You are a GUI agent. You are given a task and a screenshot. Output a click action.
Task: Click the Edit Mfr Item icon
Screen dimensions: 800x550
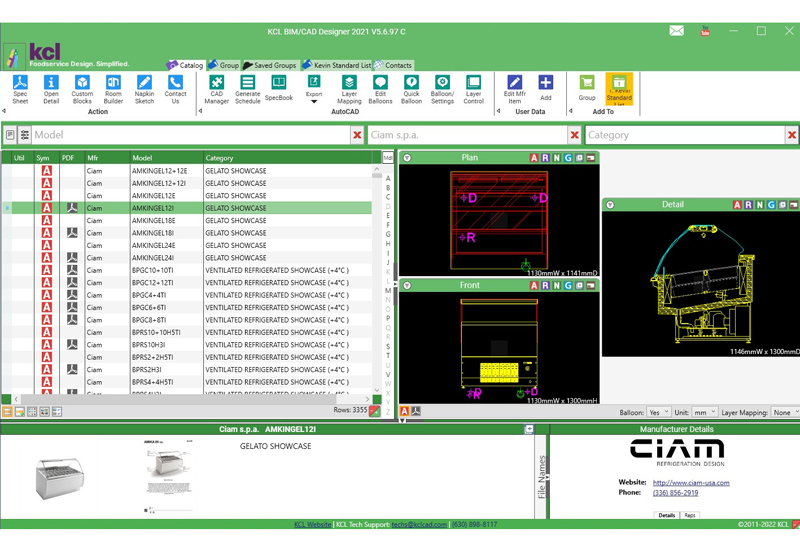(x=514, y=88)
